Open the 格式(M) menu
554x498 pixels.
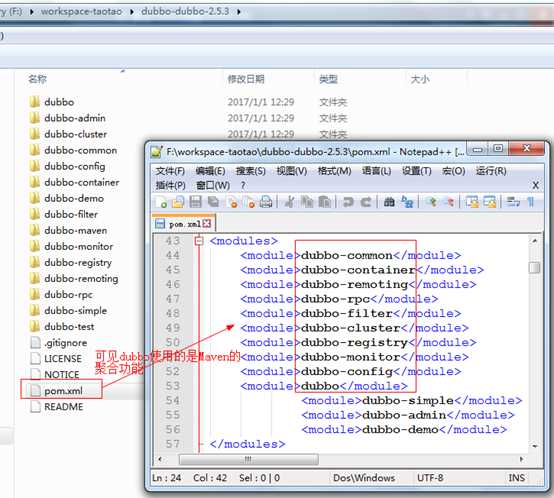click(x=334, y=171)
